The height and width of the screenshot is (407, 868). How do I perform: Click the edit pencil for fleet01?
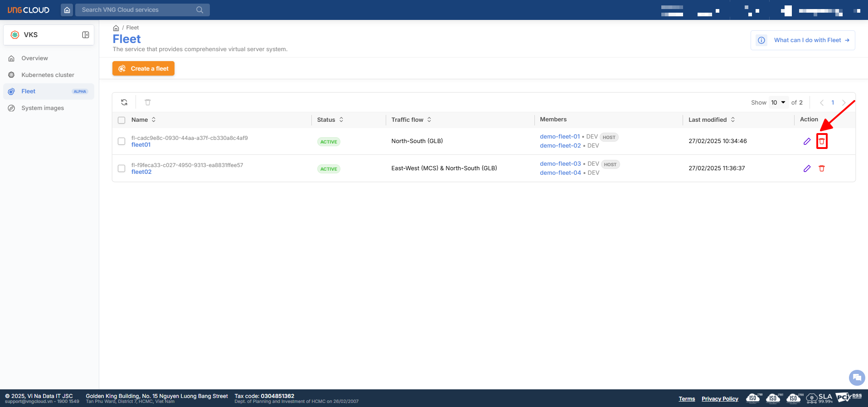click(807, 141)
